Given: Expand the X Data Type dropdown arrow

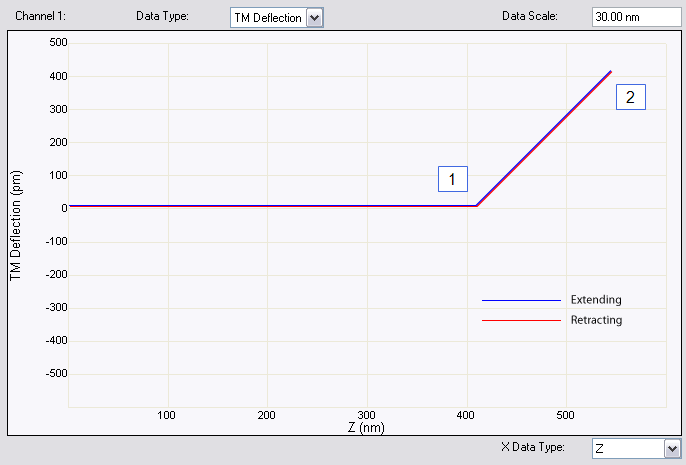Looking at the screenshot, I should 671,449.
